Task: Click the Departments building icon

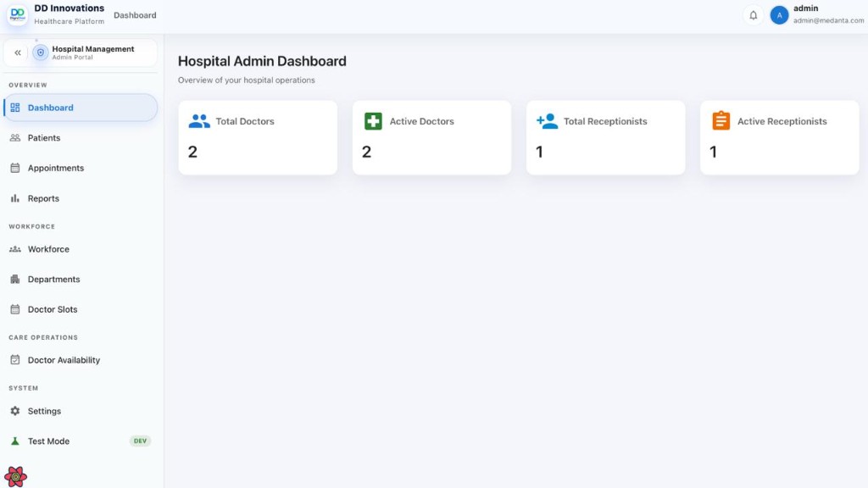Action: point(15,280)
